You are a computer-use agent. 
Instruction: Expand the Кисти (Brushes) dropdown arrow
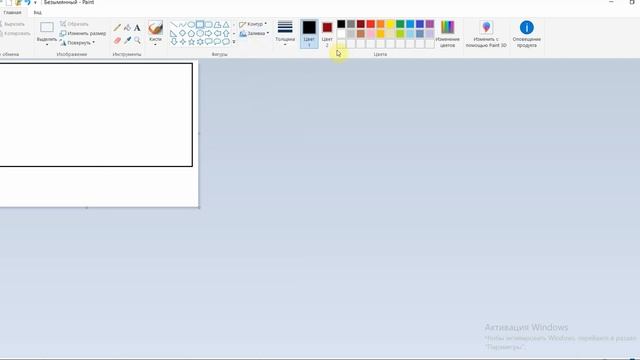coord(155,44)
